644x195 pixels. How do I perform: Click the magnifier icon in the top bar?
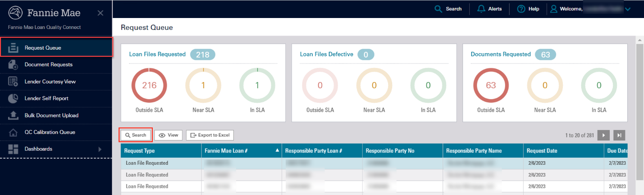click(438, 9)
